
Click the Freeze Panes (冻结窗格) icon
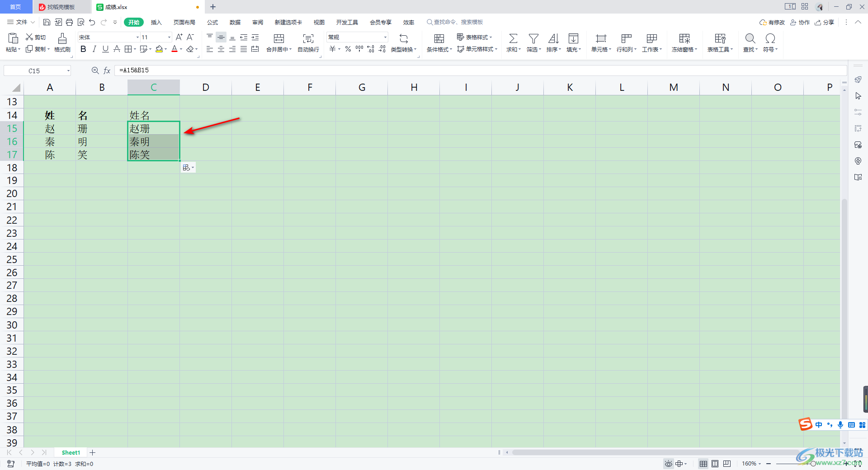(x=684, y=38)
